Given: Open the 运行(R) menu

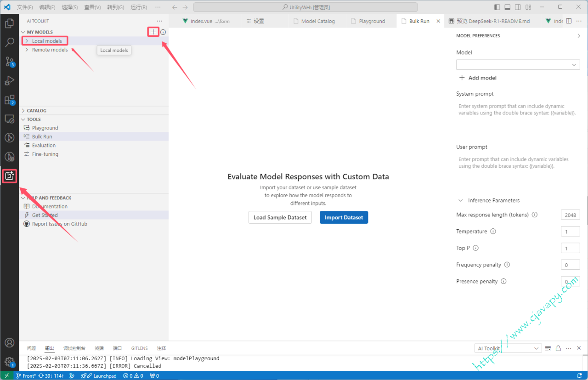Looking at the screenshot, I should tap(138, 7).
